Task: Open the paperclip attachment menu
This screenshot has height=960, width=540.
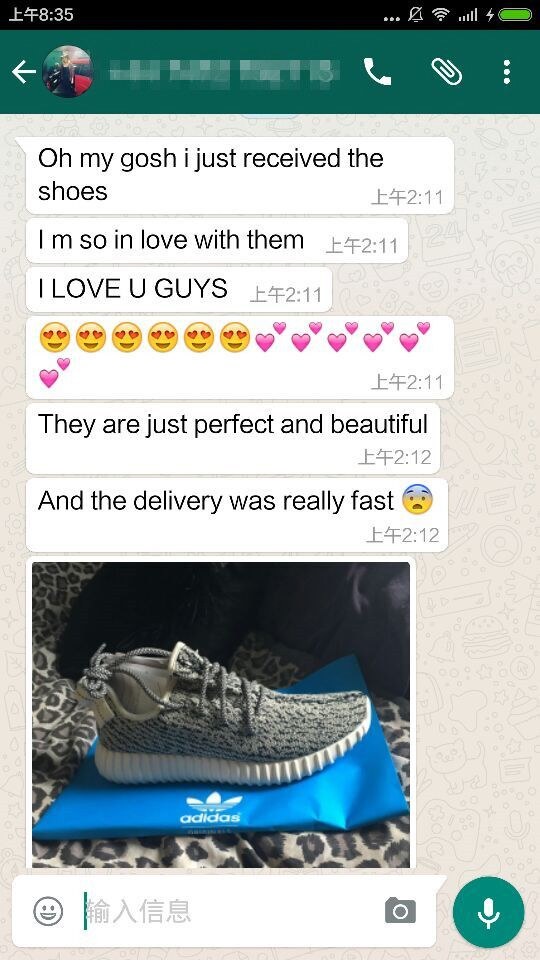Action: [x=447, y=72]
